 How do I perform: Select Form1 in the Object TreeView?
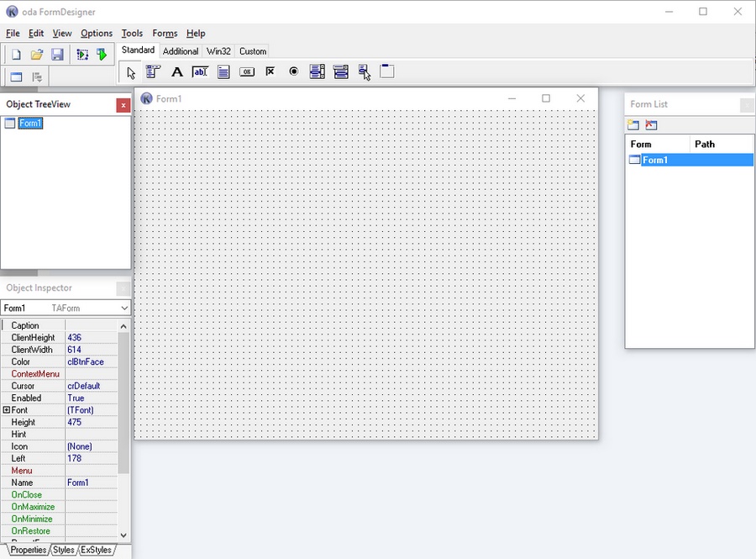pos(30,124)
